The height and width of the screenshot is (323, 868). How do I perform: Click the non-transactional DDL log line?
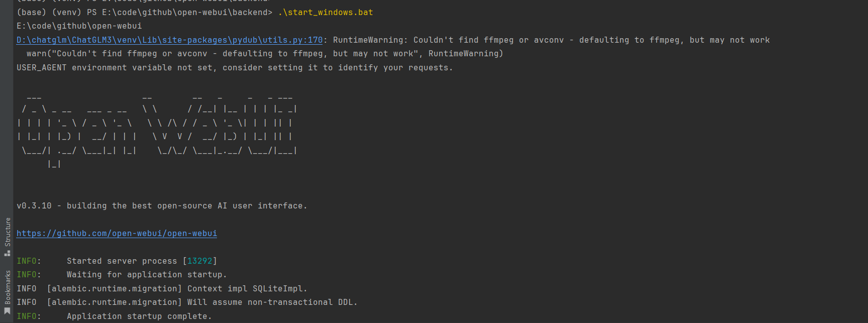click(272, 302)
